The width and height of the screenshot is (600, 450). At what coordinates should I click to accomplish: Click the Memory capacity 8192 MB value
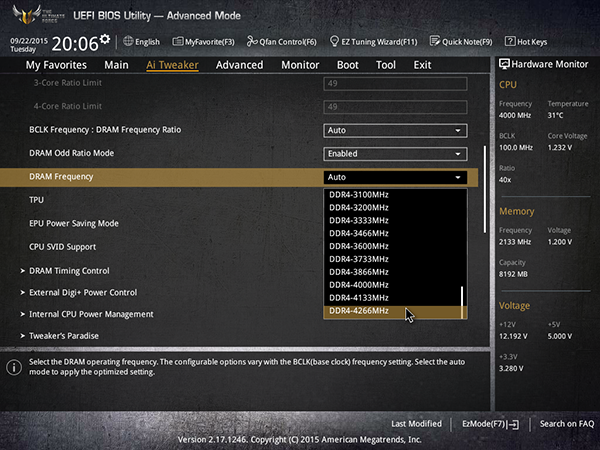pyautogui.click(x=513, y=274)
